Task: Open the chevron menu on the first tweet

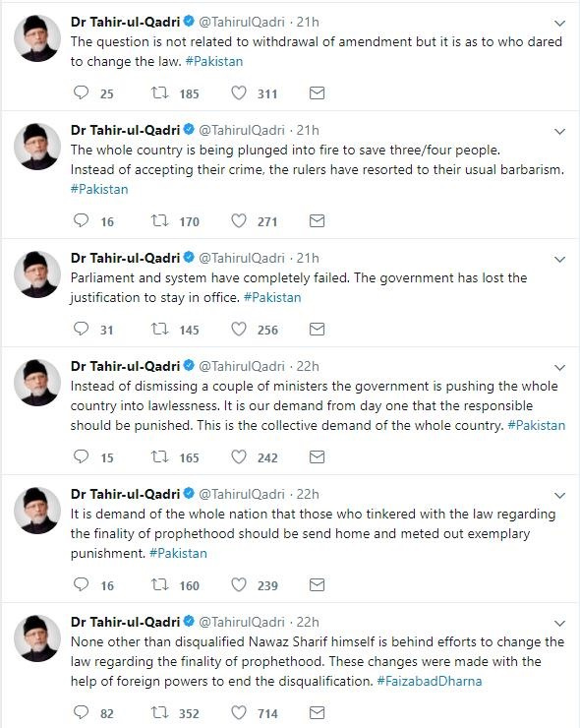Action: tap(560, 23)
